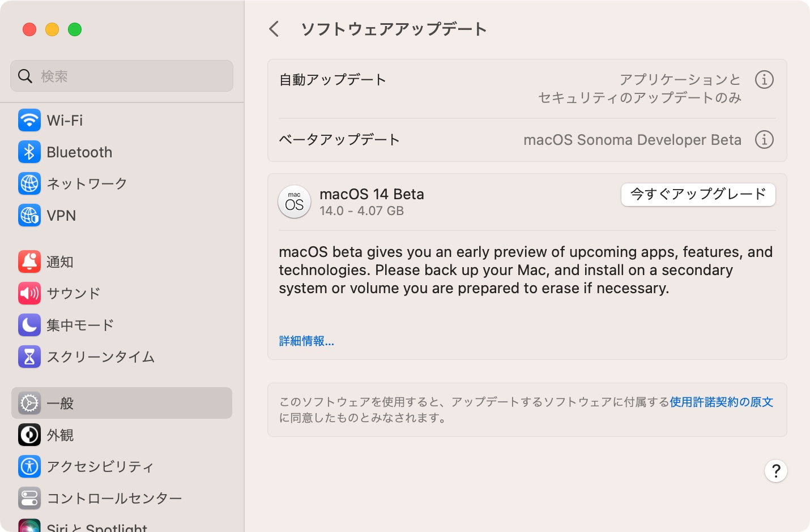Click the コントロールセンター icon
The height and width of the screenshot is (532, 810).
pyautogui.click(x=29, y=498)
